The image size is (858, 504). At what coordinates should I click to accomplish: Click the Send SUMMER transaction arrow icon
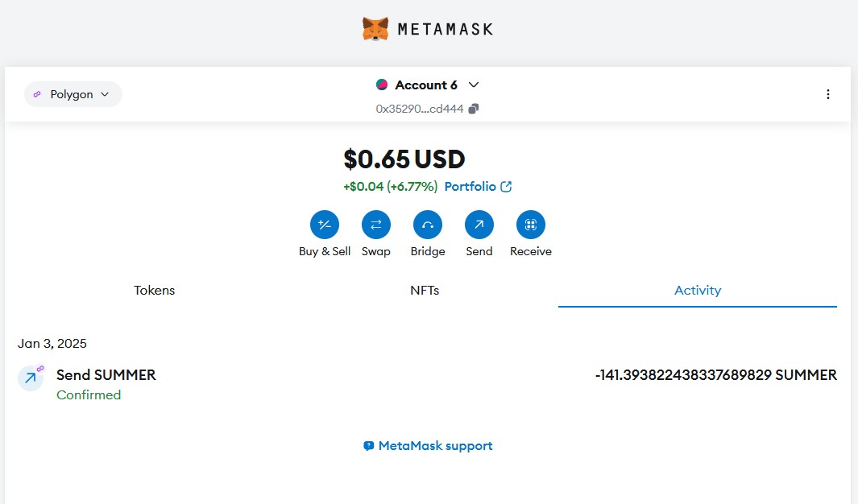point(31,378)
